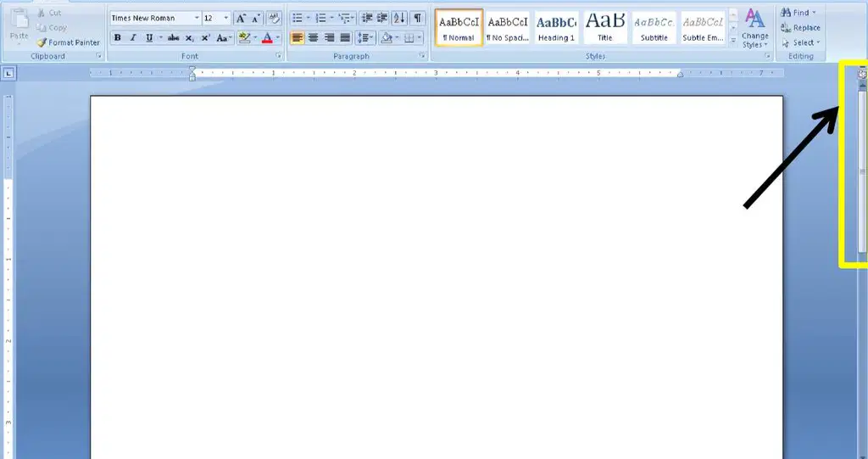Apply the No Spacing style

point(508,27)
